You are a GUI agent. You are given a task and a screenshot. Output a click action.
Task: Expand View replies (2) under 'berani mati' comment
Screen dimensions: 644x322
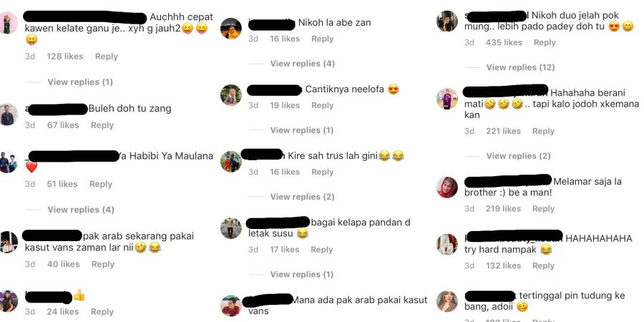[518, 156]
